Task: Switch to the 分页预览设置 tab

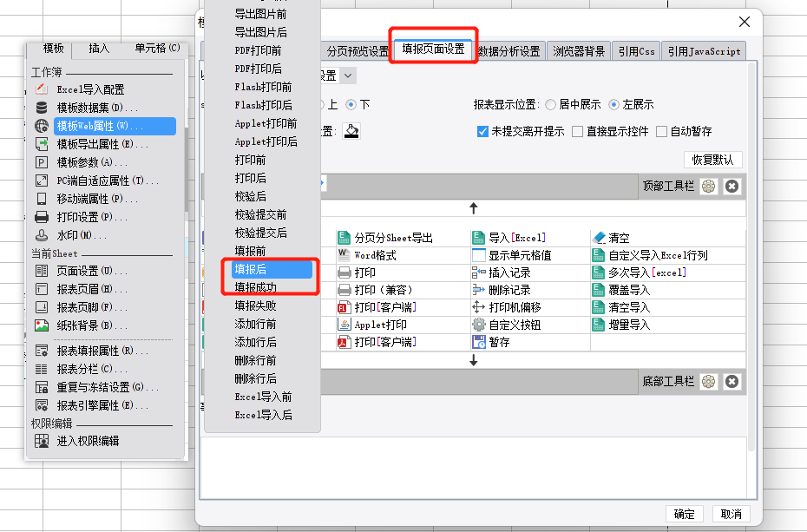Action: (358, 51)
